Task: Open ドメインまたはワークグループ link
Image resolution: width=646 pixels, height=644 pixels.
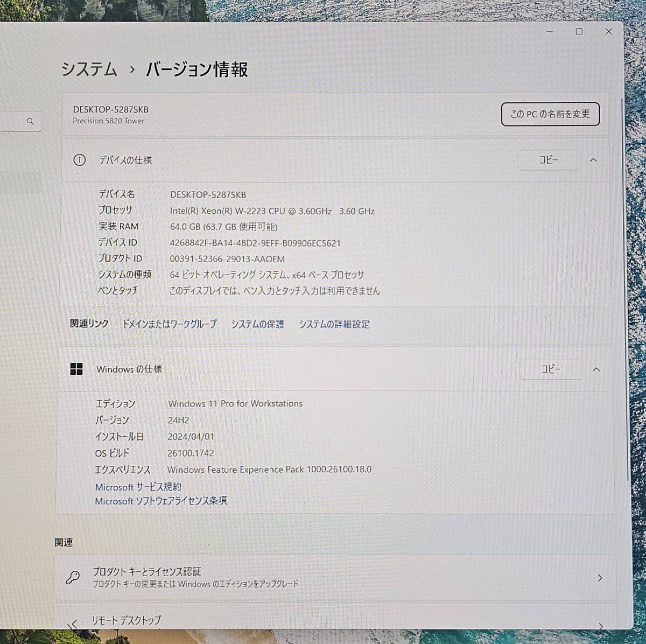Action: pos(169,324)
